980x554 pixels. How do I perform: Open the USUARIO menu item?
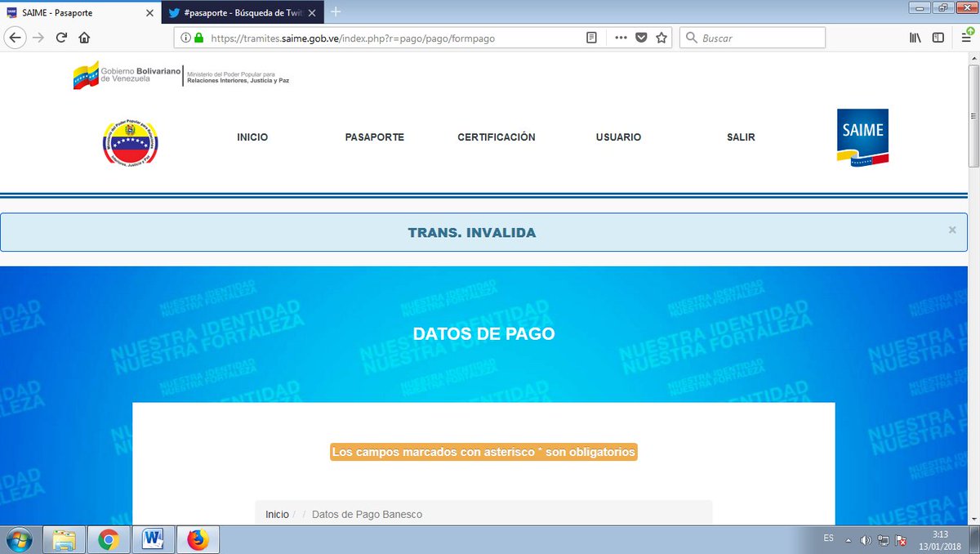click(x=618, y=137)
